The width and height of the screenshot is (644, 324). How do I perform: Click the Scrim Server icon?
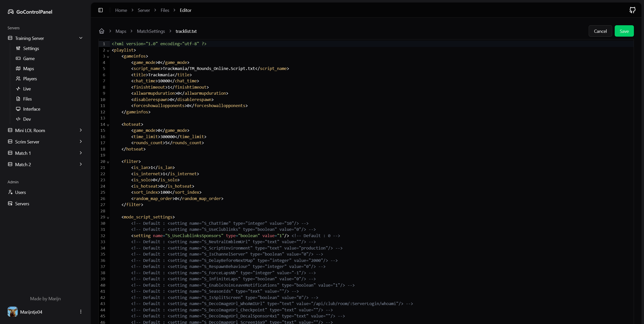(10, 141)
